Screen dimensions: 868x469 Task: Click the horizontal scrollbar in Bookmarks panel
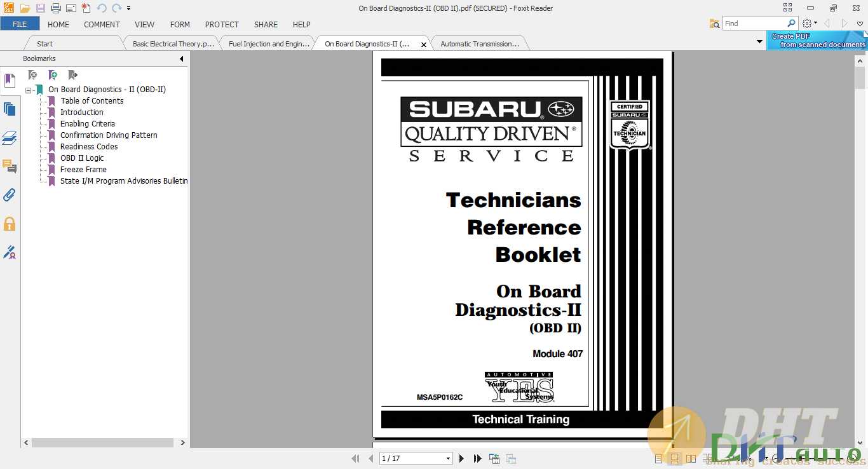(x=103, y=442)
